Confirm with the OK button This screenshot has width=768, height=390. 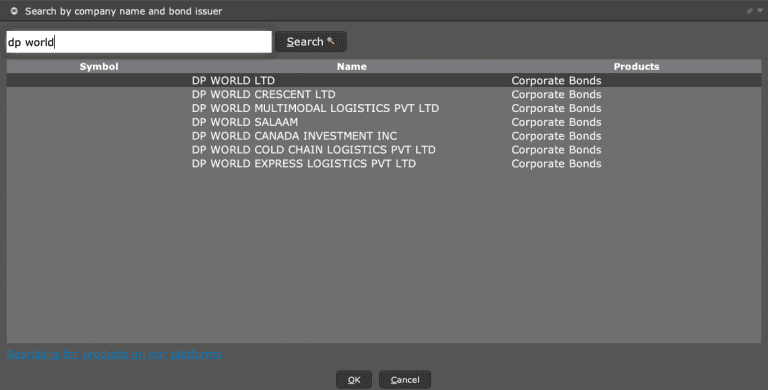[354, 380]
